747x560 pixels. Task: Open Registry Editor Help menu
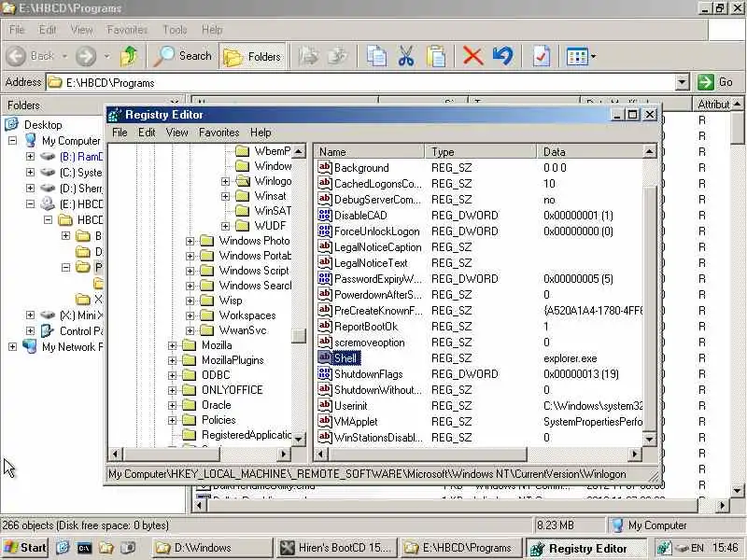tap(261, 133)
